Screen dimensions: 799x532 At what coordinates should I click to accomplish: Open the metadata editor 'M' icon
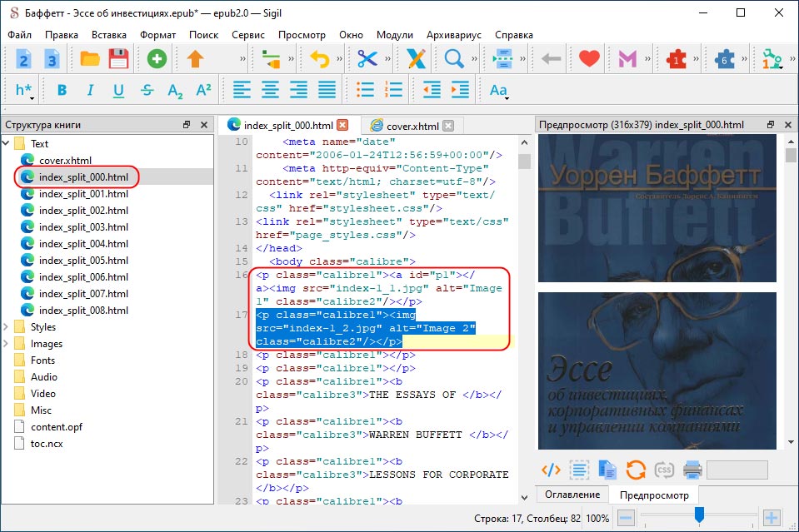tap(627, 59)
